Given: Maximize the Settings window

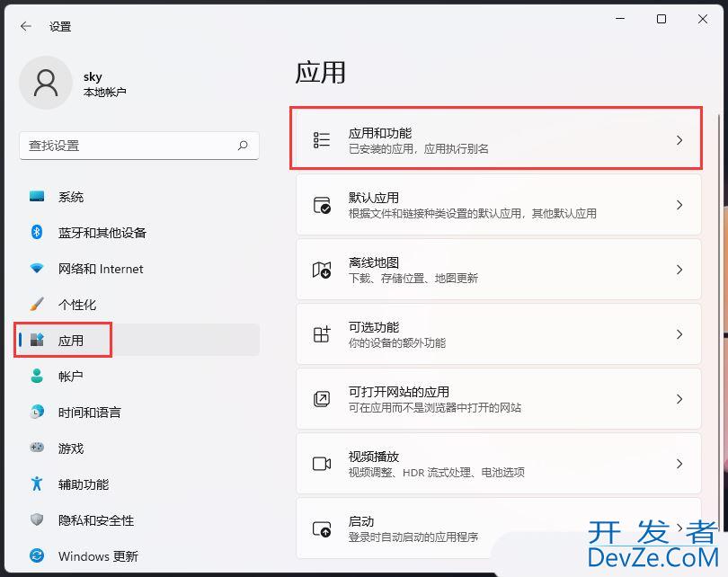Looking at the screenshot, I should 661,19.
